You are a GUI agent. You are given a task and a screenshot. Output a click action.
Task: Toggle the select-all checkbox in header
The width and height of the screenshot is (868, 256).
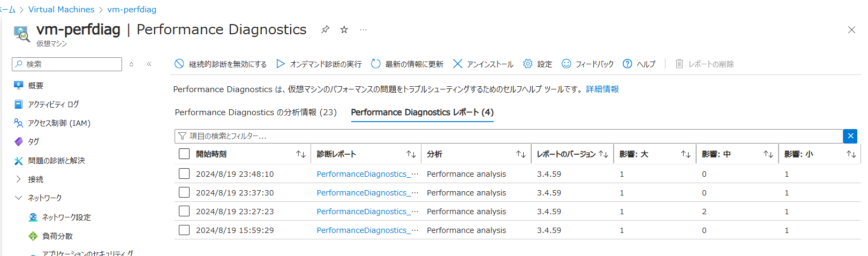(184, 154)
